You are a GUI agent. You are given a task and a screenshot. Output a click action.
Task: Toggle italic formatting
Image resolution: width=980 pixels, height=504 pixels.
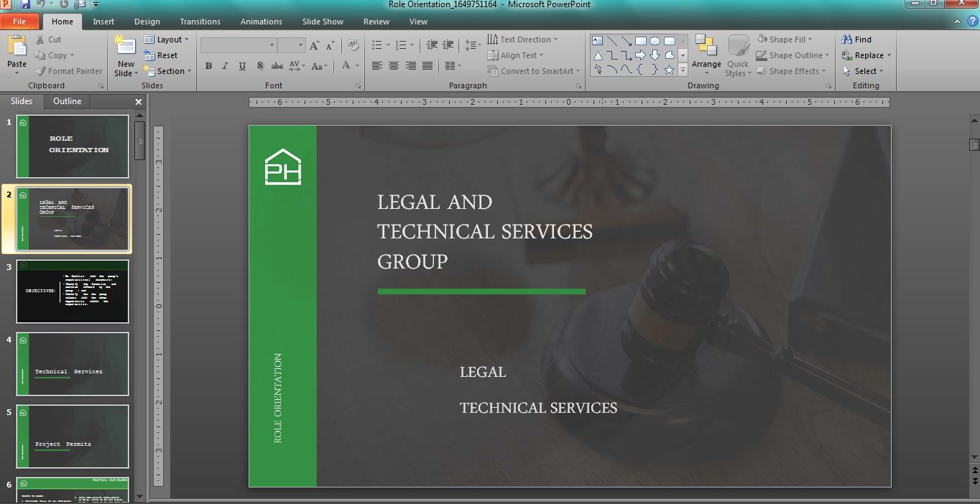[x=225, y=66]
